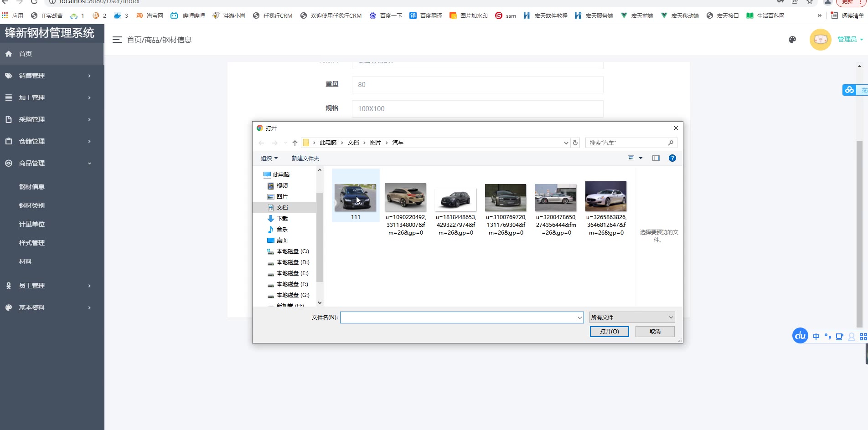This screenshot has height=430, width=868.
Task: Expand the 加工管理 sidebar menu
Action: pyautogui.click(x=52, y=97)
